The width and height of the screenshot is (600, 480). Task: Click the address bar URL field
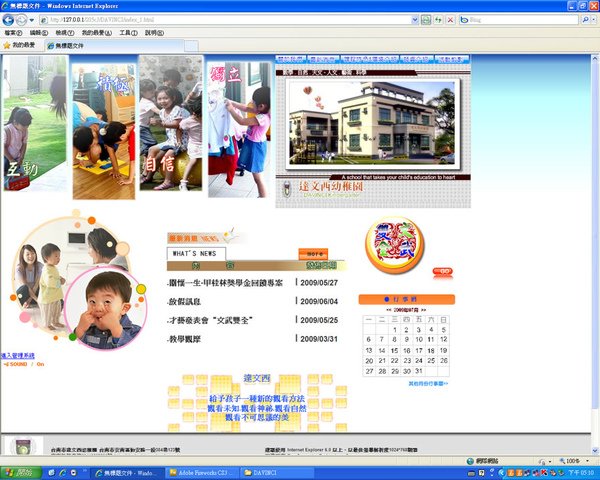(225, 20)
